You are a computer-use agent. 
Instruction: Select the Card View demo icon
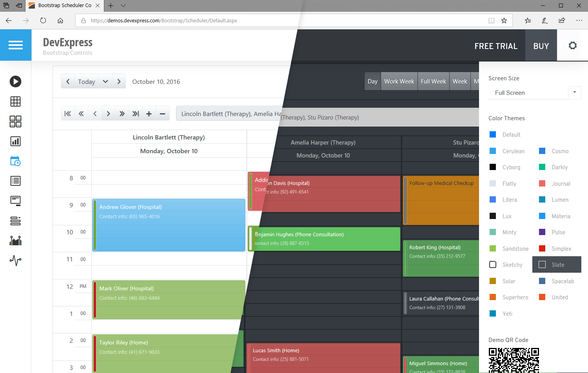point(15,121)
